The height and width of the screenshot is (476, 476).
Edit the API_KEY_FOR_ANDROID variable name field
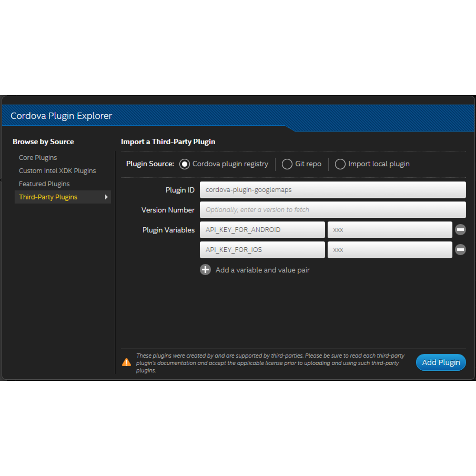point(263,230)
